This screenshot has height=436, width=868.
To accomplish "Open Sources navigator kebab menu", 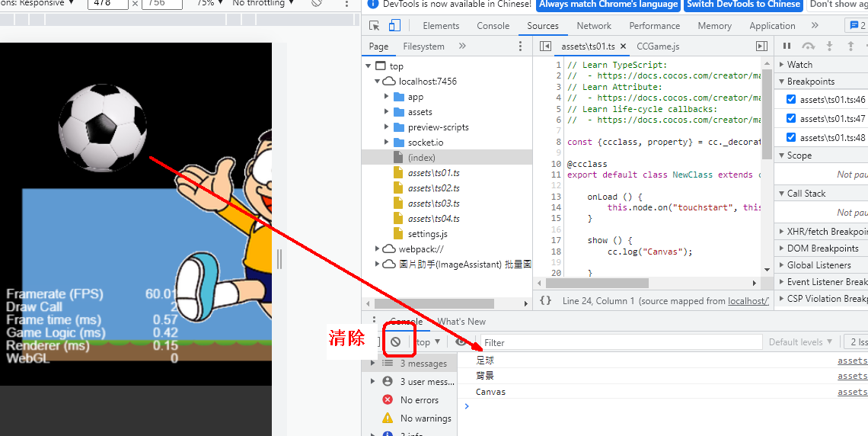I will coord(520,46).
